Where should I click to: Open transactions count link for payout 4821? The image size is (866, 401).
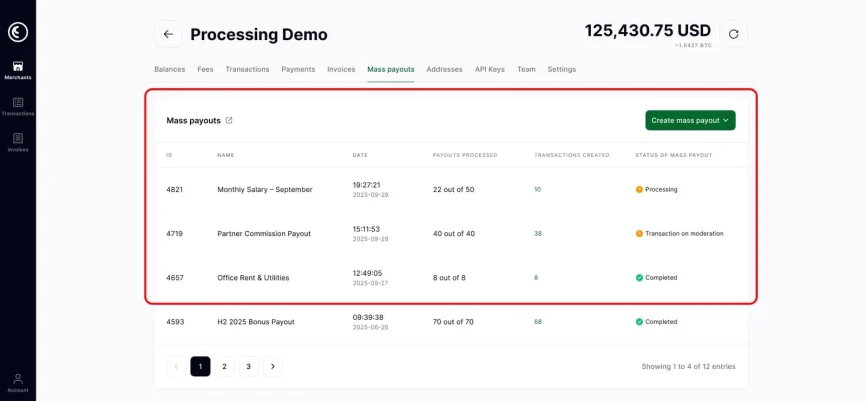[x=537, y=189]
